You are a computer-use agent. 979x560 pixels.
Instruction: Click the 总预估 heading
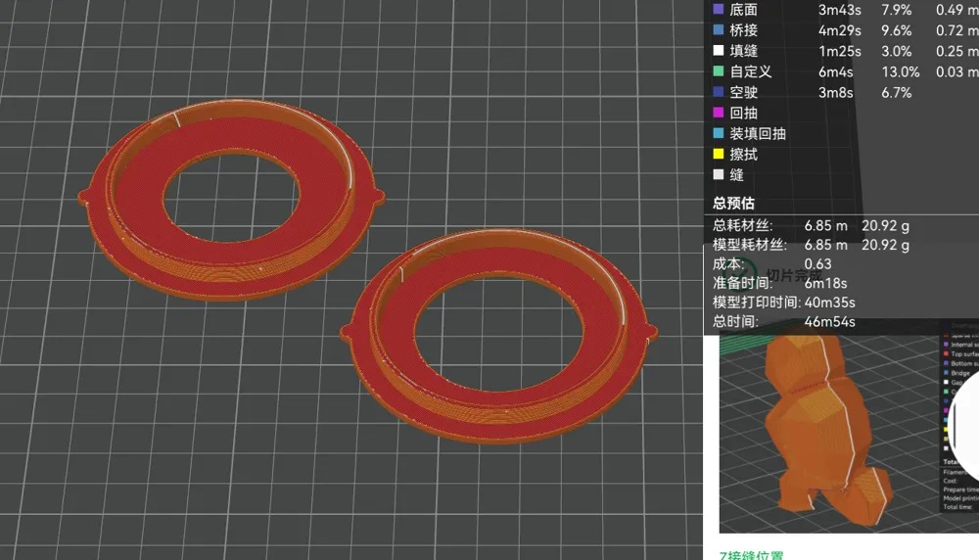click(x=733, y=203)
